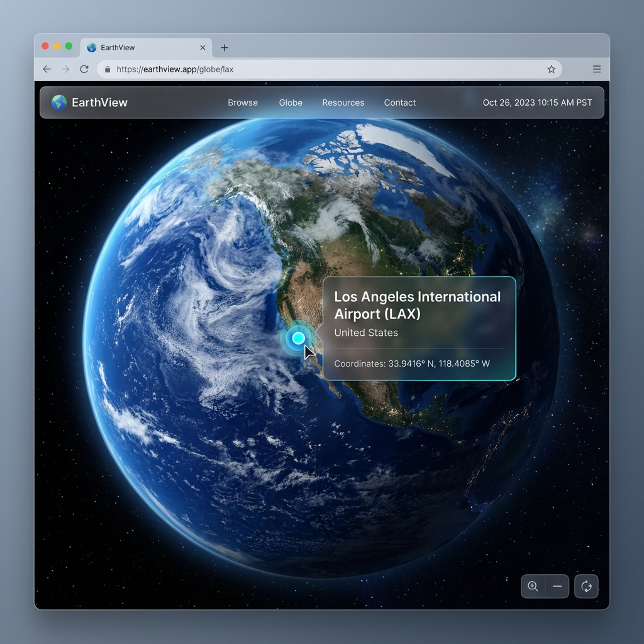Click the EarthView globe logo
This screenshot has height=644, width=644.
point(59,103)
